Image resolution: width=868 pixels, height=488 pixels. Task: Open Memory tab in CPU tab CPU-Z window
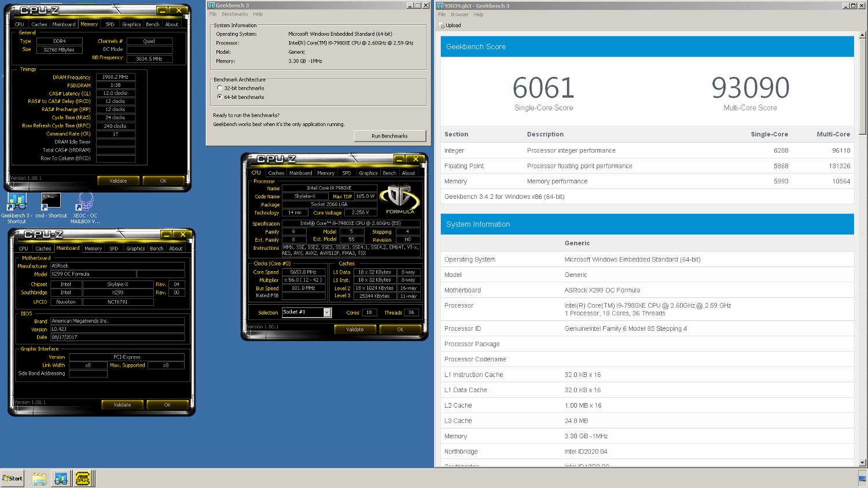[x=326, y=173]
